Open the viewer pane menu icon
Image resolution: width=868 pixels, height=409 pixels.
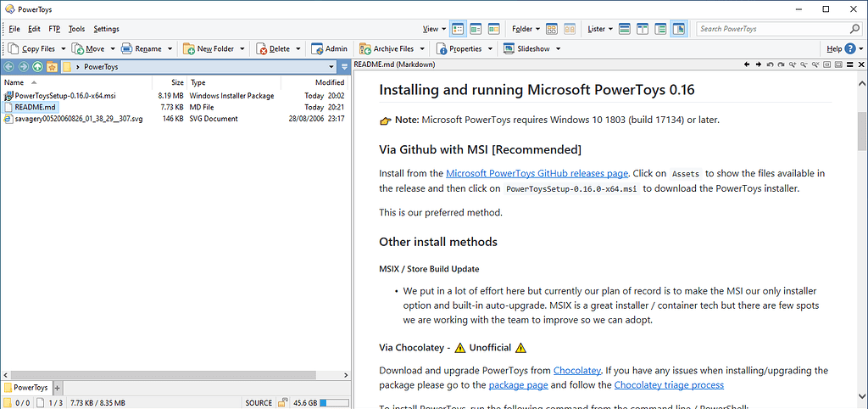849,64
